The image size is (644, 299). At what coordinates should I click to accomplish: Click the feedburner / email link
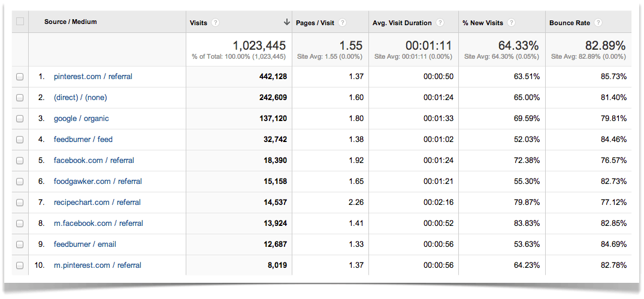pyautogui.click(x=84, y=244)
